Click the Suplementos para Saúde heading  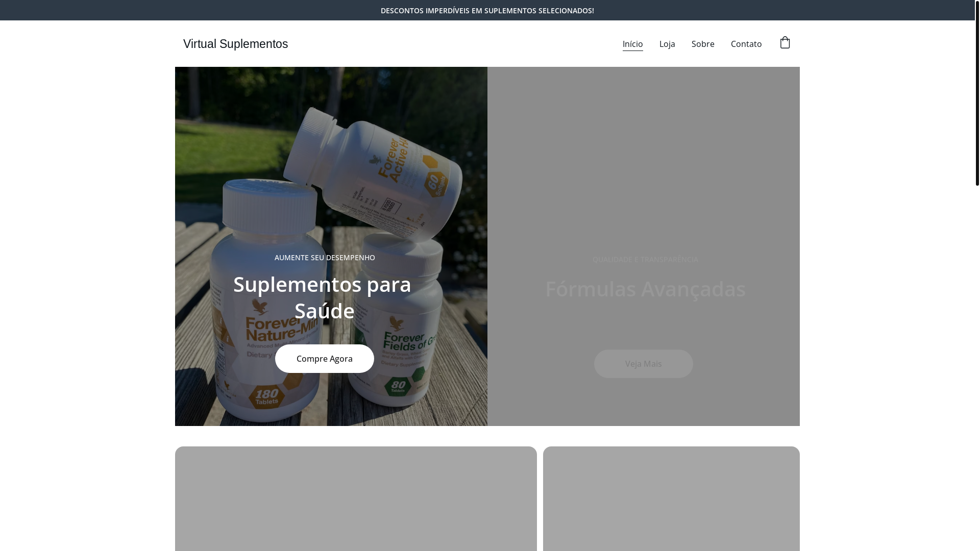(323, 297)
